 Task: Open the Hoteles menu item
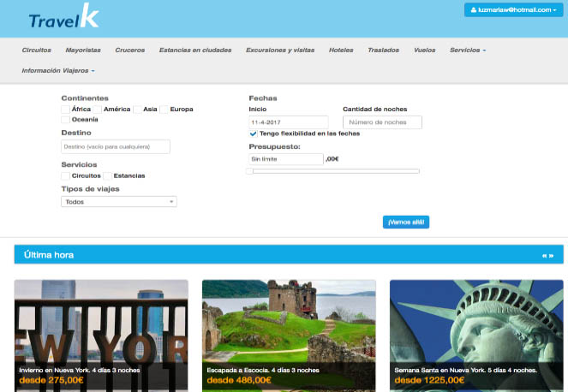341,50
